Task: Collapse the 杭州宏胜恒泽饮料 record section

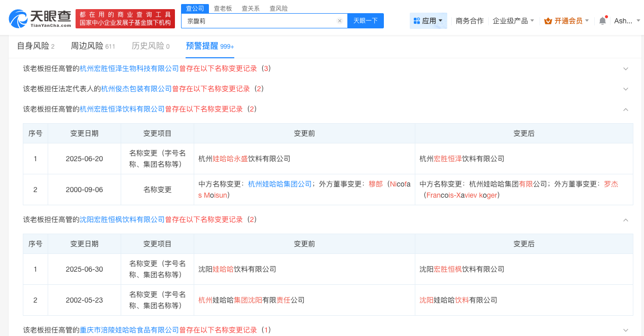Action: (625, 109)
